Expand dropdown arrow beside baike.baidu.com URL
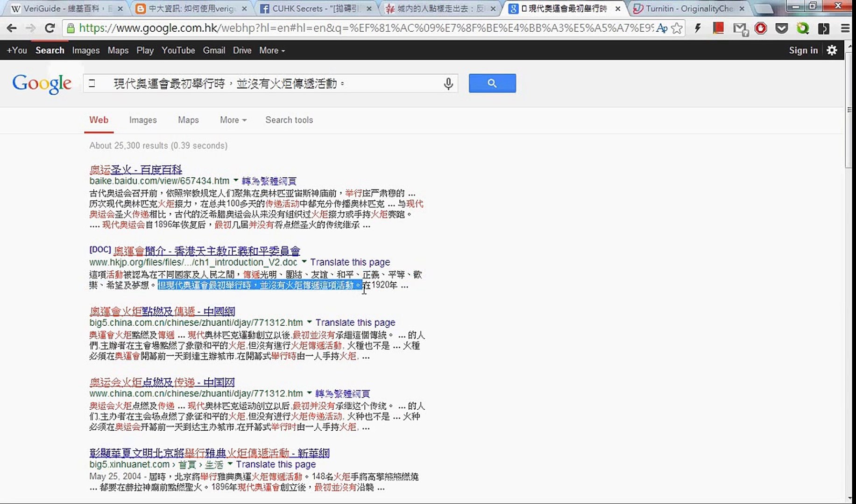 pyautogui.click(x=236, y=181)
